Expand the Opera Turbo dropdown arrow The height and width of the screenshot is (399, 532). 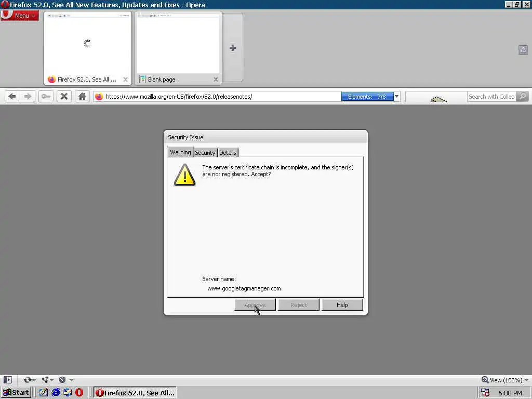click(71, 380)
